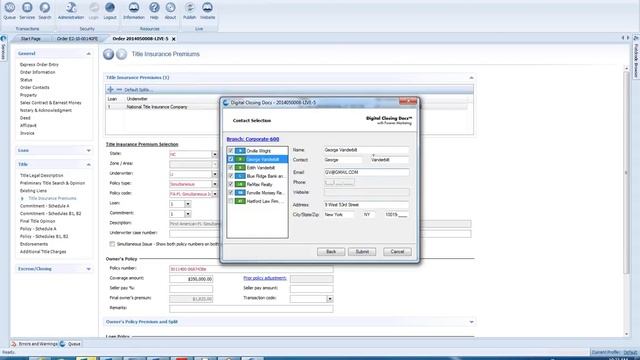The image size is (640, 360).
Task: Go back with the round back arrow
Action: 108,54
